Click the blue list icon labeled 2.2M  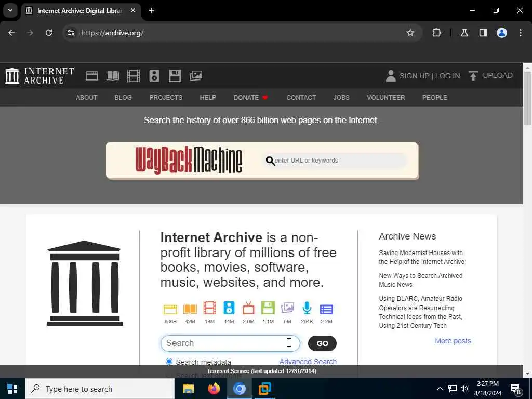tap(326, 309)
